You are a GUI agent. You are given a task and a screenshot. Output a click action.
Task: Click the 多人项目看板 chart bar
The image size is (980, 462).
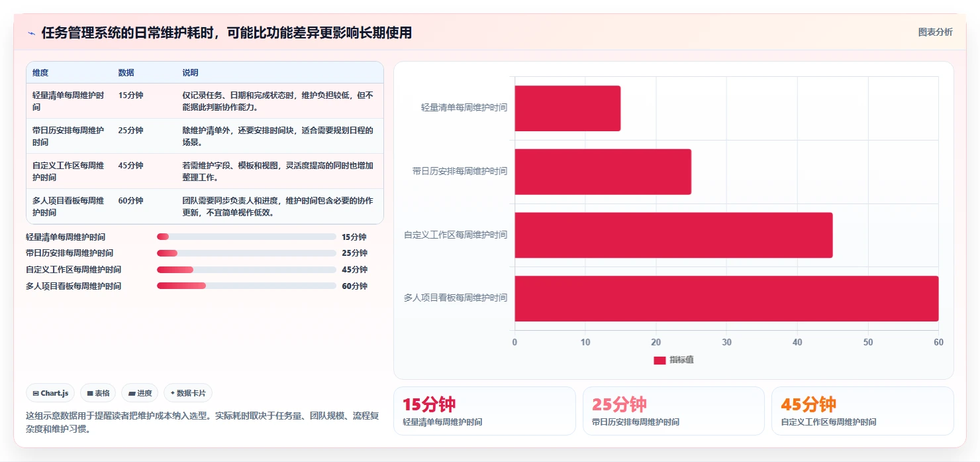coord(726,298)
